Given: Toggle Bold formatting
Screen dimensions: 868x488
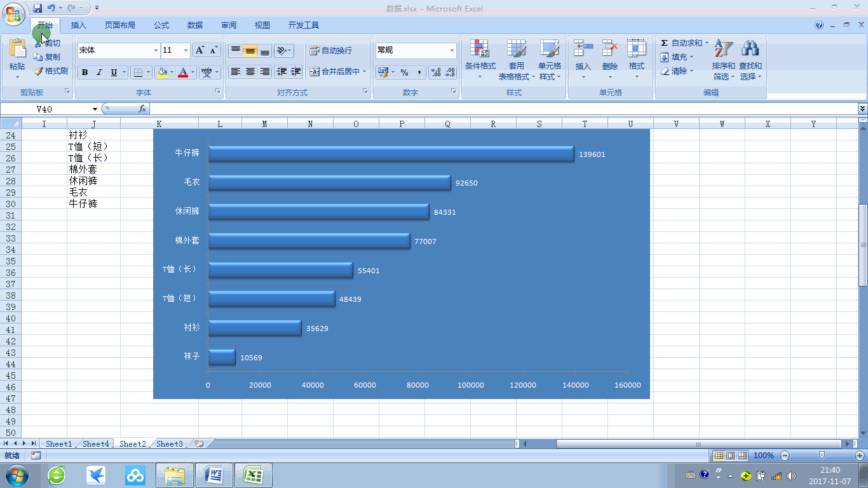Looking at the screenshot, I should tap(85, 72).
